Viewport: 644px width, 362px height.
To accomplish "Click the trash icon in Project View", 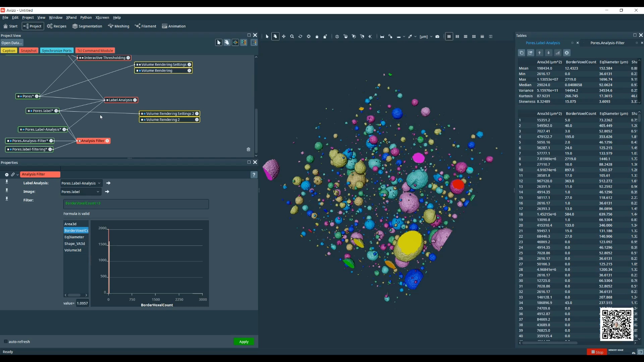I will (249, 149).
